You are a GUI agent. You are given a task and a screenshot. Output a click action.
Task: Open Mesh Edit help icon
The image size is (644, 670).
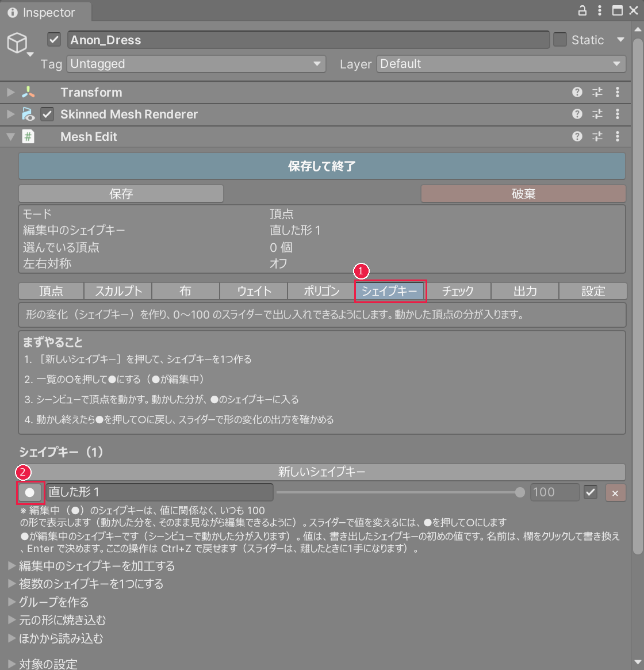(577, 136)
